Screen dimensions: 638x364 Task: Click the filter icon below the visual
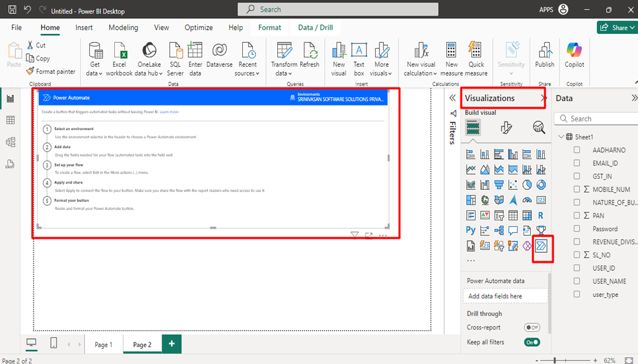click(355, 235)
